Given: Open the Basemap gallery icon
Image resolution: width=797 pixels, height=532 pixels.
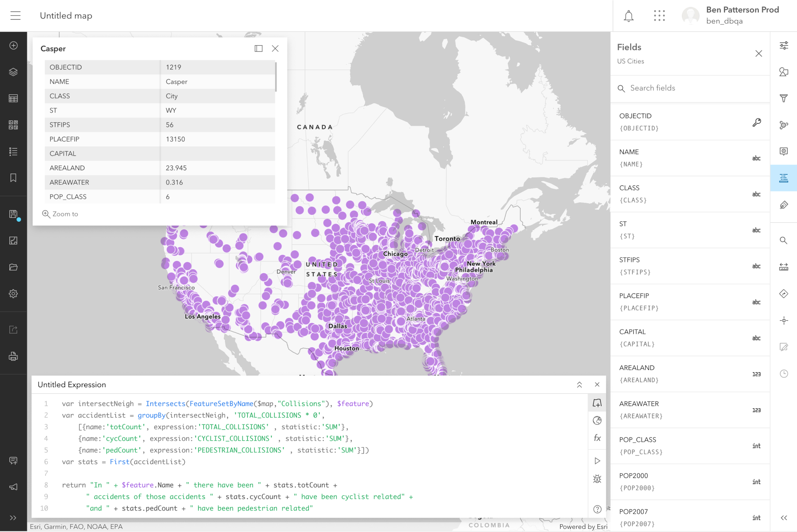Looking at the screenshot, I should pos(13,125).
